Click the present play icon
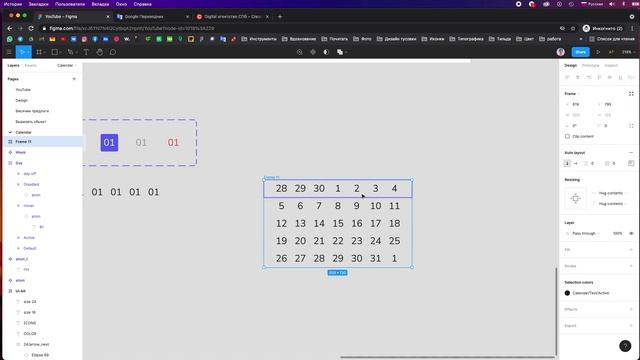The height and width of the screenshot is (360, 640). tap(598, 52)
